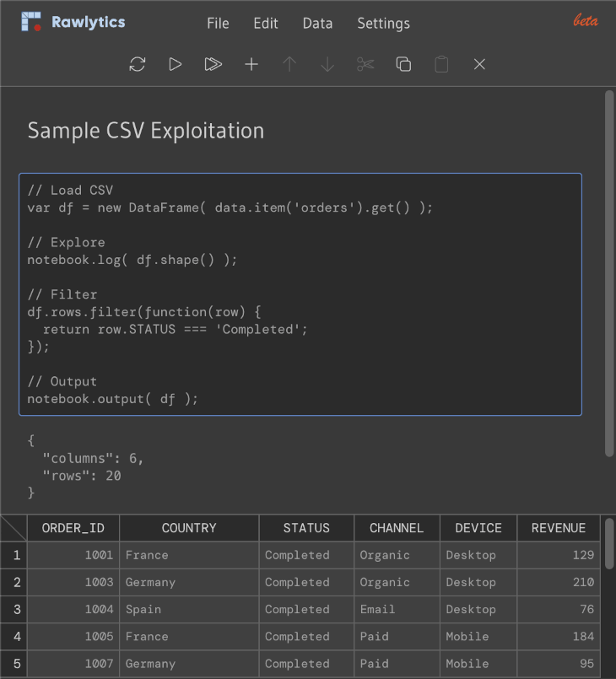Click Organic in the order 1001 row
The height and width of the screenshot is (679, 616).
[x=397, y=555]
